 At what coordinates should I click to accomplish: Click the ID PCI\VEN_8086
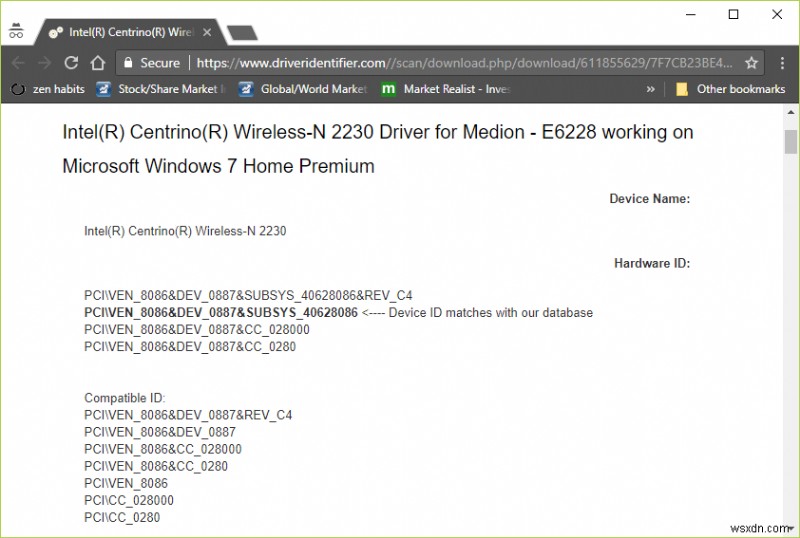(126, 483)
